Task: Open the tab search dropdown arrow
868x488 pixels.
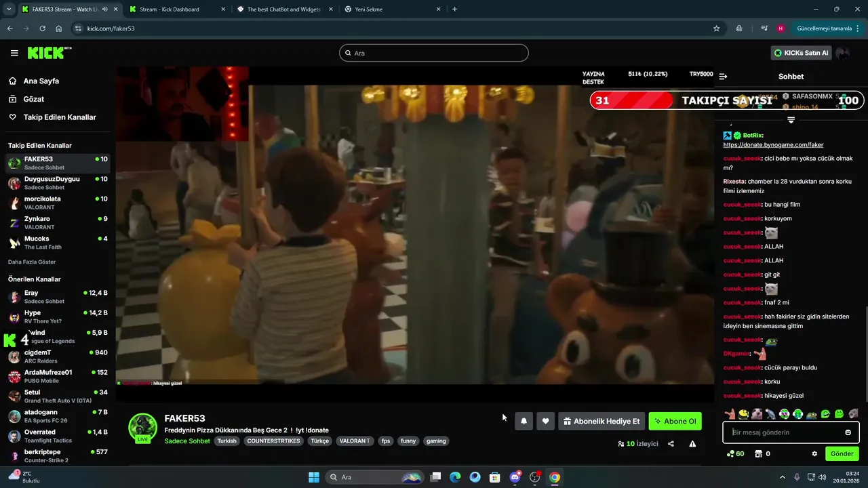Action: 9,9
